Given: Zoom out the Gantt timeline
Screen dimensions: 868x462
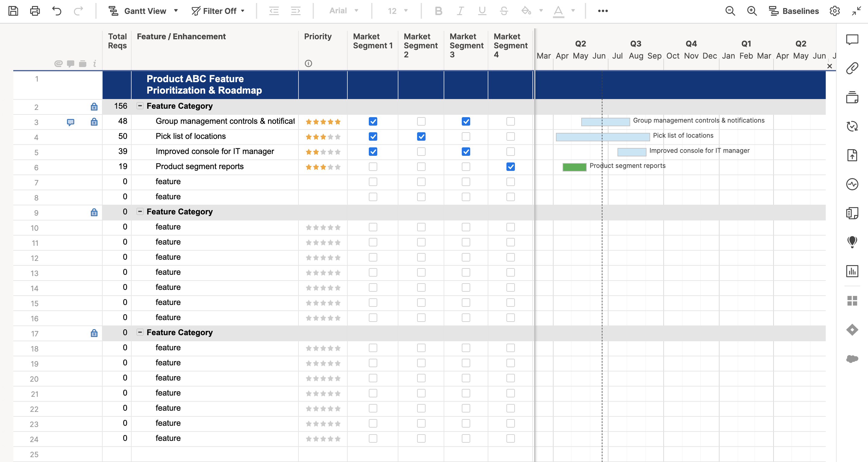Looking at the screenshot, I should (x=730, y=11).
